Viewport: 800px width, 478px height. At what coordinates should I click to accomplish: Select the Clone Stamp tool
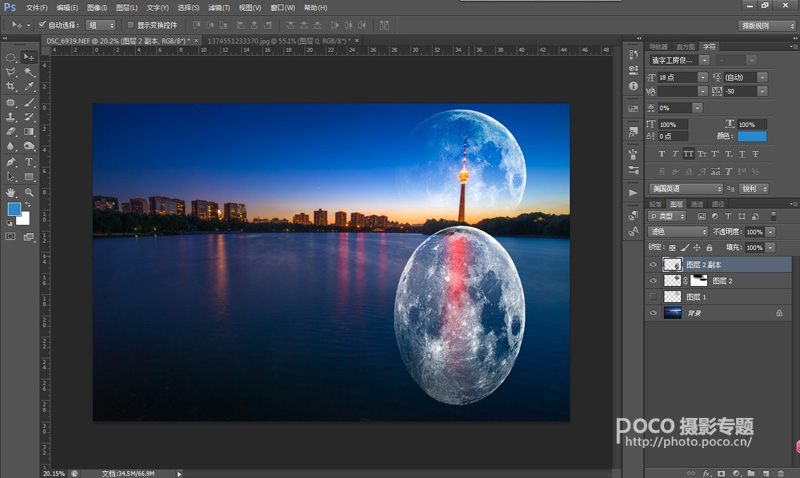pyautogui.click(x=11, y=117)
